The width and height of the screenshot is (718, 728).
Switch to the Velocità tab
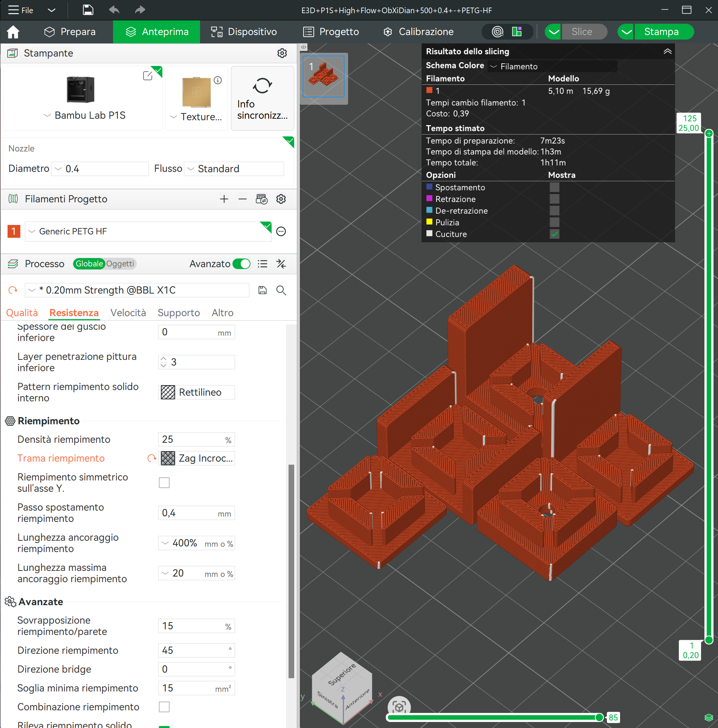(128, 313)
